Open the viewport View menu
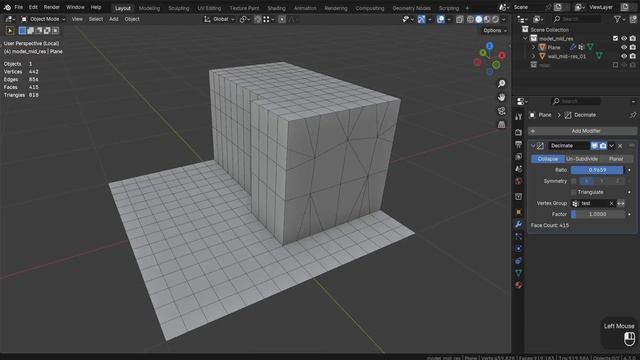640x360 pixels. pyautogui.click(x=77, y=19)
